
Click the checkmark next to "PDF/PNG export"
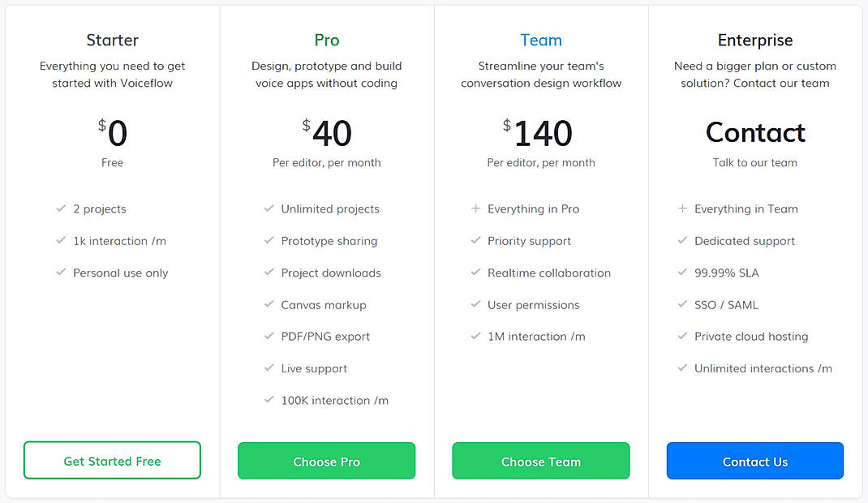pos(269,336)
